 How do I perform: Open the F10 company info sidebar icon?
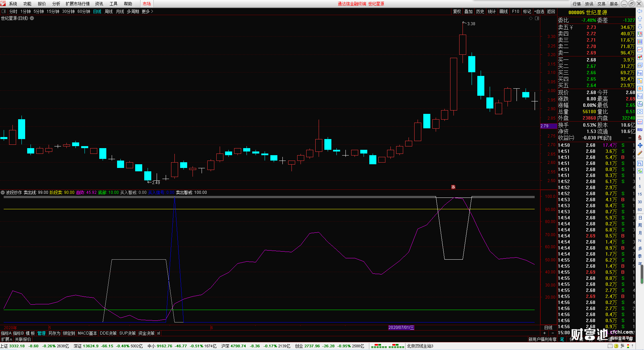(x=640, y=73)
